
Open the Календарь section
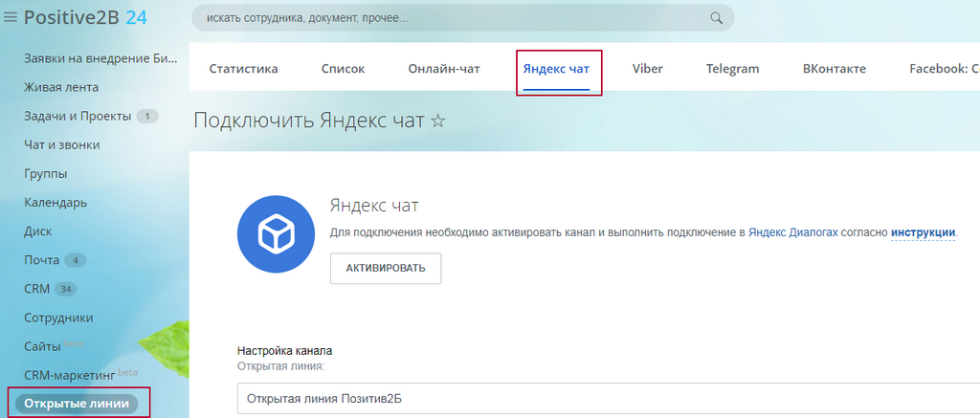pyautogui.click(x=56, y=203)
